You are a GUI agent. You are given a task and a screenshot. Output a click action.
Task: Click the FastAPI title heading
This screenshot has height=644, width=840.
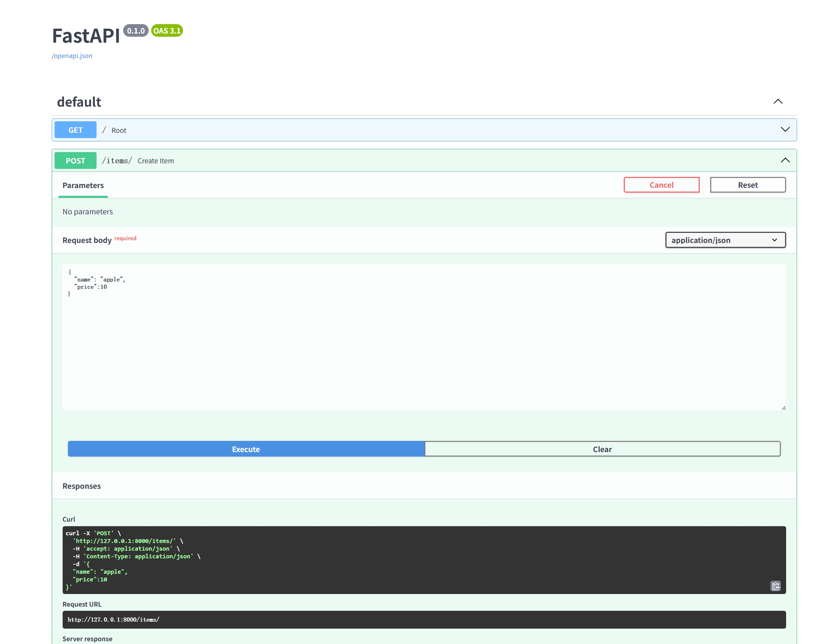click(86, 36)
